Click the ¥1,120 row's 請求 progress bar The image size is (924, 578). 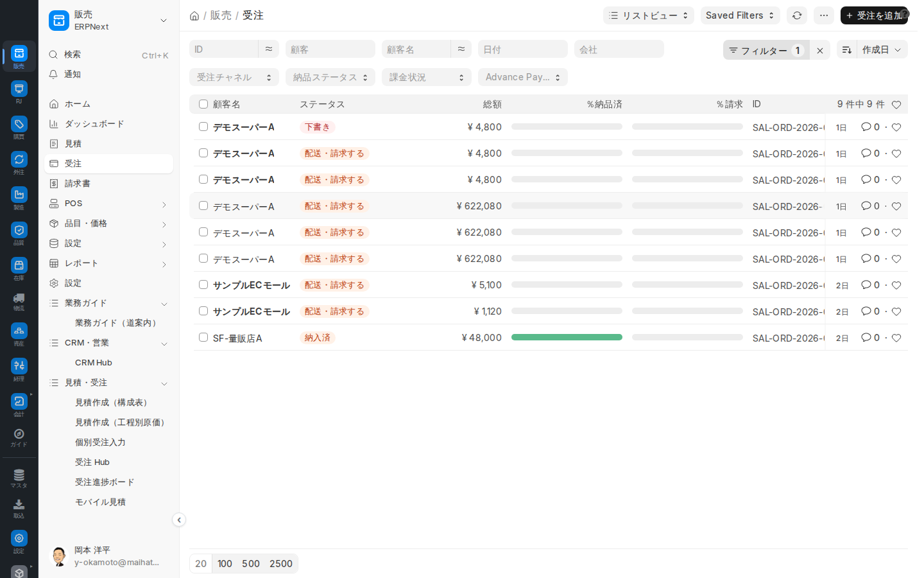pos(687,311)
